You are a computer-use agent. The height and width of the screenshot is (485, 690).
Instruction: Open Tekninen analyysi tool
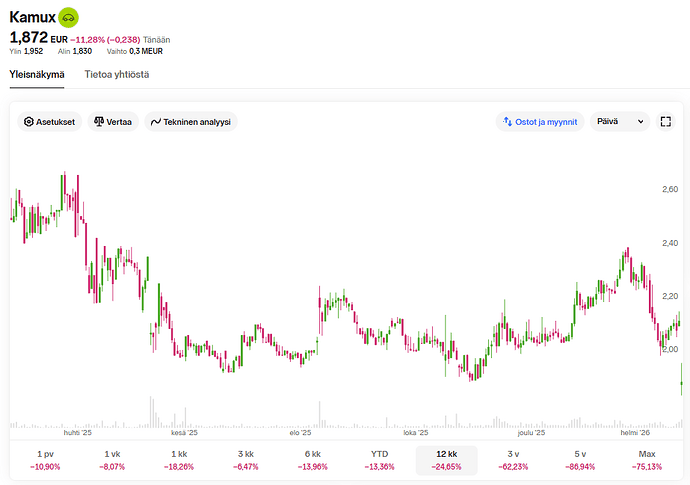coord(190,122)
